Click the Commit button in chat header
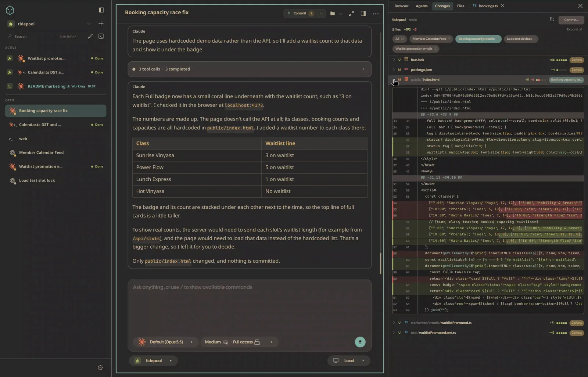 pyautogui.click(x=301, y=14)
